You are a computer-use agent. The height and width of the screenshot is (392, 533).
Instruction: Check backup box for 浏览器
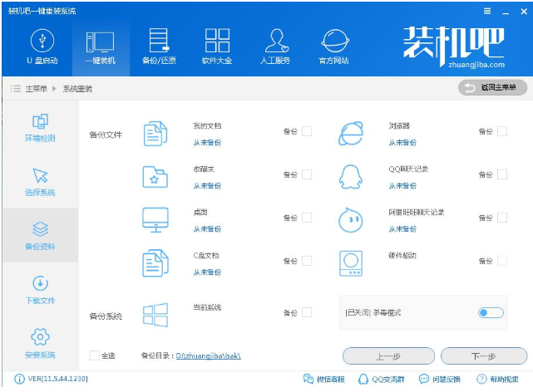pyautogui.click(x=502, y=131)
